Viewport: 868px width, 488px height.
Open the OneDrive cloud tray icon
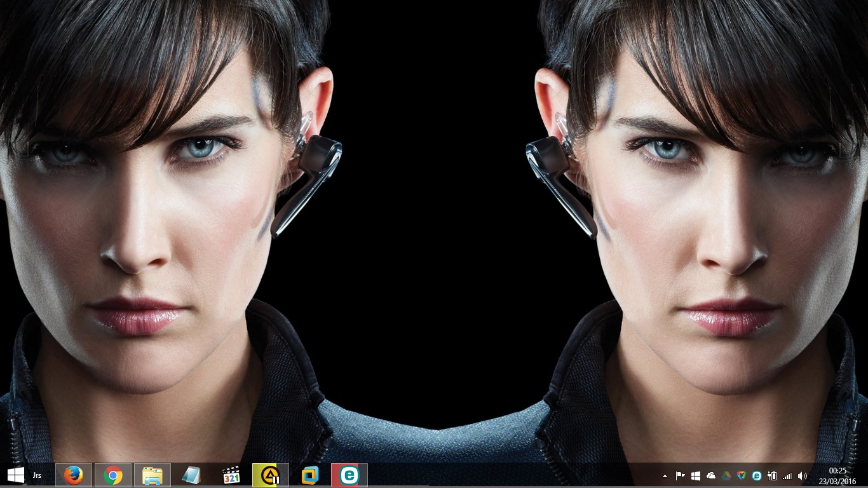711,475
